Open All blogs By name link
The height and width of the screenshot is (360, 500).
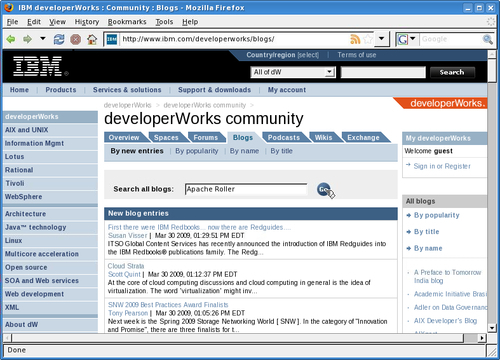coord(428,248)
